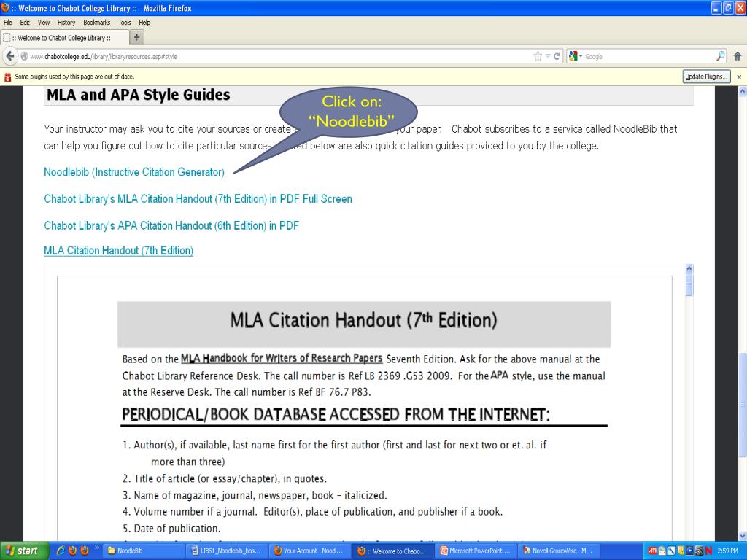This screenshot has width=747, height=560.
Task: Click the ATI tray icon
Action: (652, 551)
